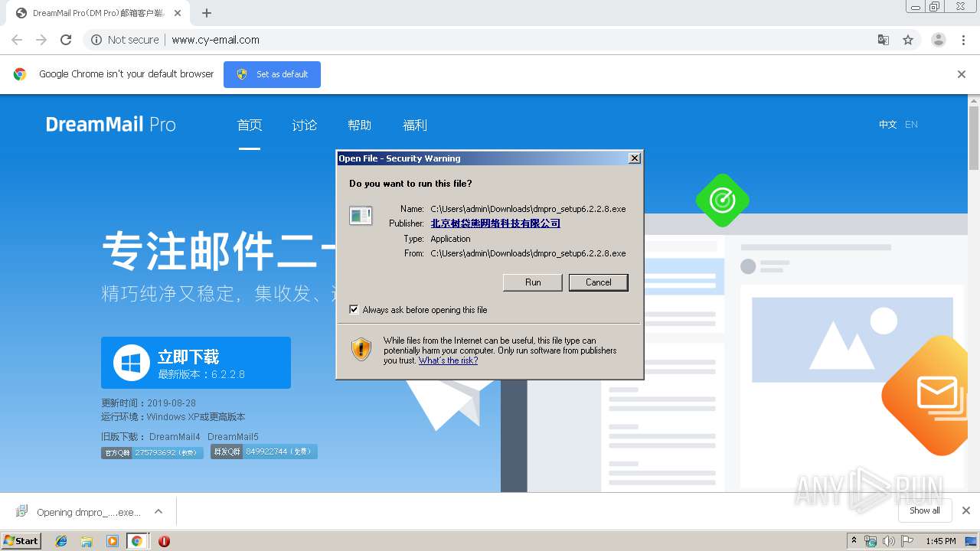Open the Chrome profile avatar
Screen dimensions: 980x551
tap(939, 40)
